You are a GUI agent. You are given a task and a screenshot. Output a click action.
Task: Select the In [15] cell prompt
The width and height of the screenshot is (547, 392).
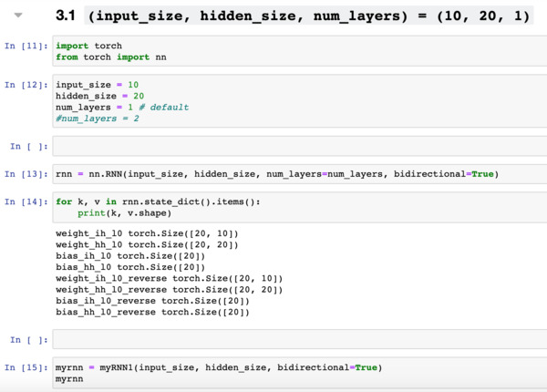[27, 367]
